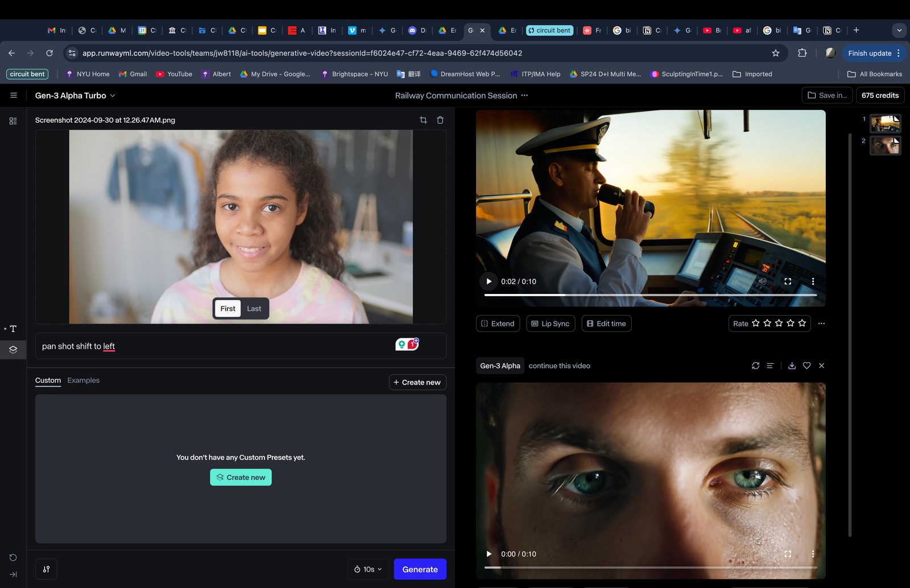This screenshot has height=588, width=910.
Task: Open more actions beside Rate stars
Action: pyautogui.click(x=821, y=324)
